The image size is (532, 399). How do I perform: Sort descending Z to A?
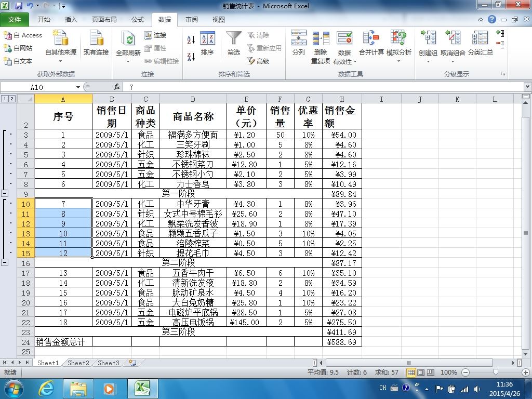(x=191, y=57)
